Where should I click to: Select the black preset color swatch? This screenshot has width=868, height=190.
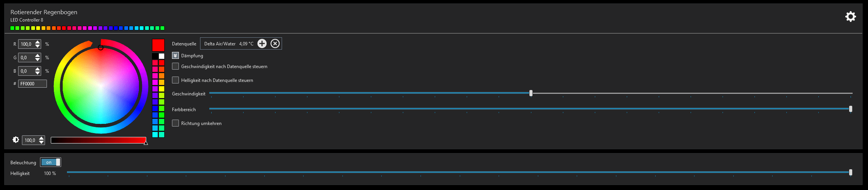tap(155, 56)
